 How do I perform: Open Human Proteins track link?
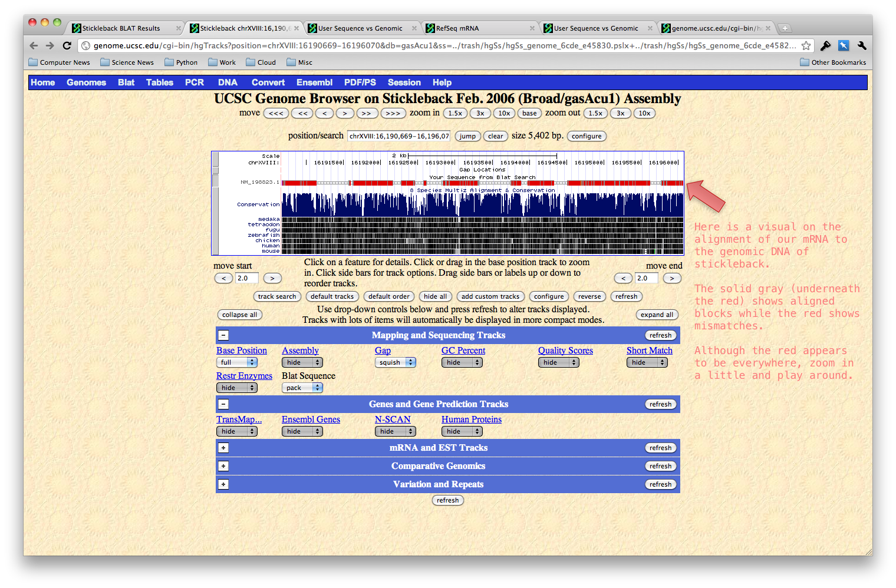click(x=472, y=419)
